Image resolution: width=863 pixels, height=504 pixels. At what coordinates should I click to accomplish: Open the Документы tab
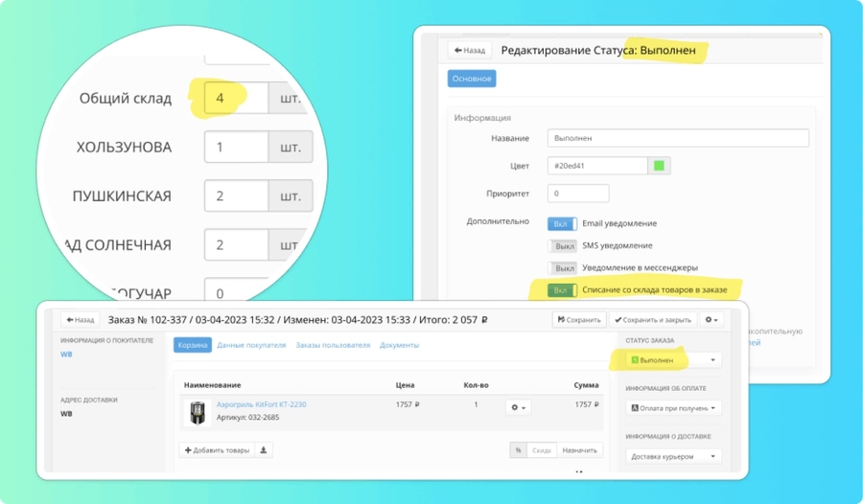click(399, 345)
